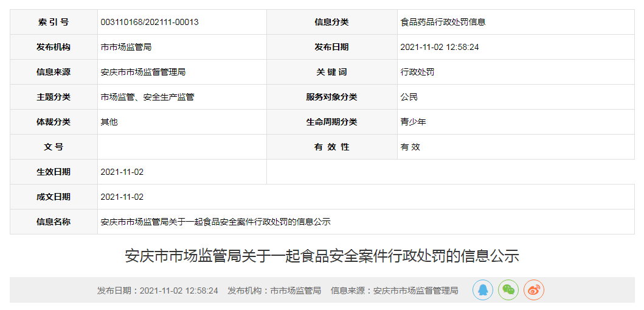Click the 有效性 label cell
The height and width of the screenshot is (310, 644).
pyautogui.click(x=332, y=147)
